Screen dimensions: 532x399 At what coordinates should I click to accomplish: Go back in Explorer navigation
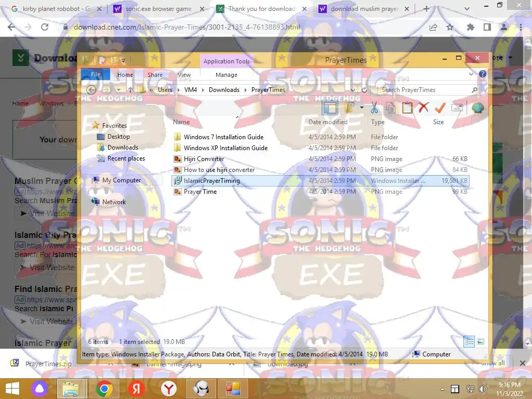91,90
